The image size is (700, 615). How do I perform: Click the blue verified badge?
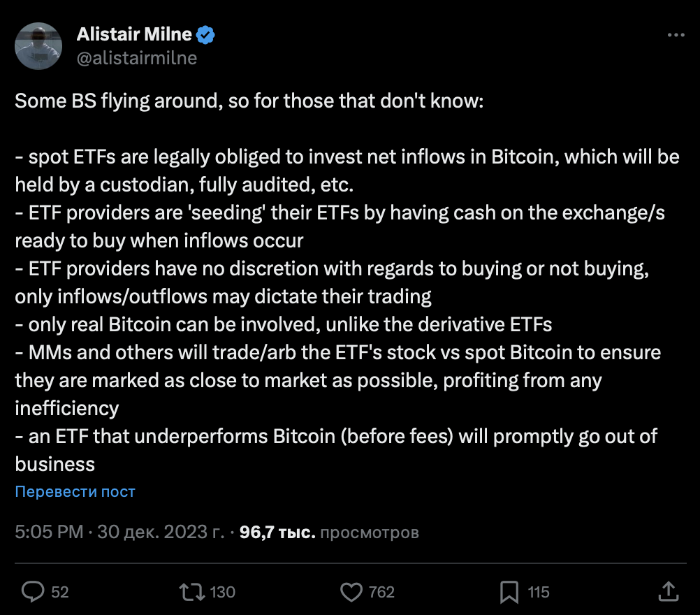point(205,35)
